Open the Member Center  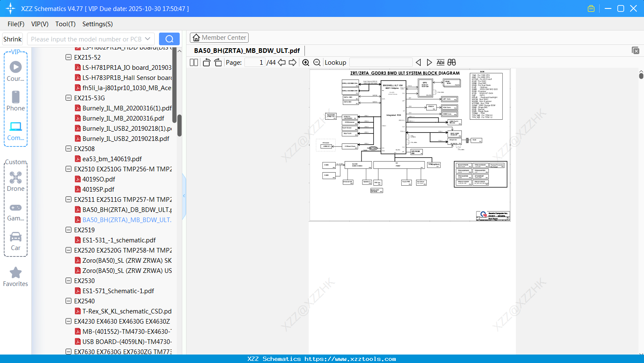219,38
